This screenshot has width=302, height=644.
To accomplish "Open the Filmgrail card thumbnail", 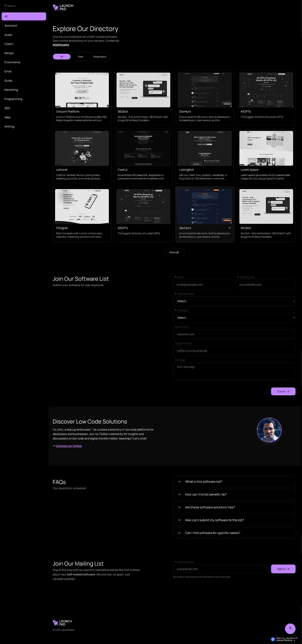I will [x=82, y=206].
